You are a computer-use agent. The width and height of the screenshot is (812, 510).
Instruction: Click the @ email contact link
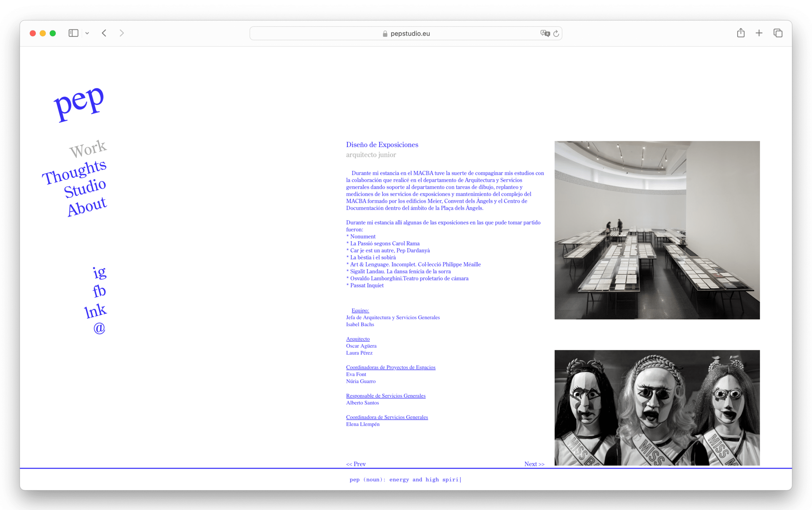point(99,328)
